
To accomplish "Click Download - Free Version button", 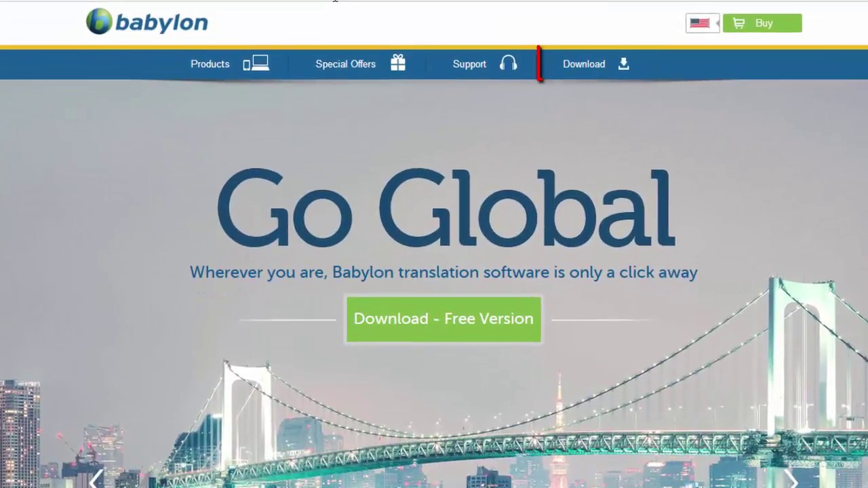I will 443,319.
